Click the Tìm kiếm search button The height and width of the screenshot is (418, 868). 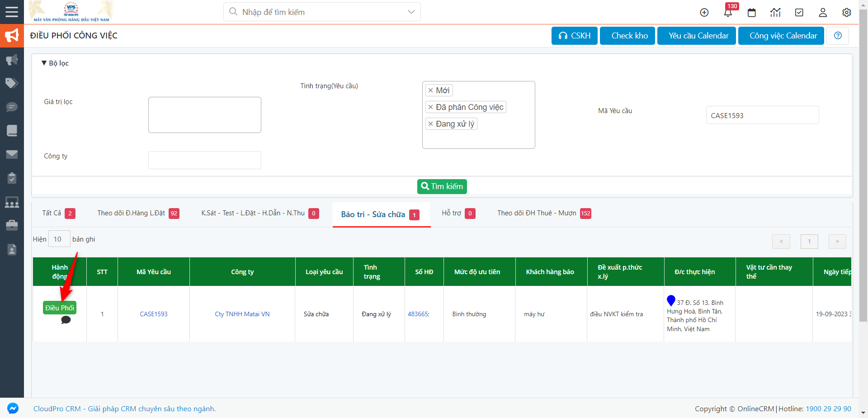point(442,186)
